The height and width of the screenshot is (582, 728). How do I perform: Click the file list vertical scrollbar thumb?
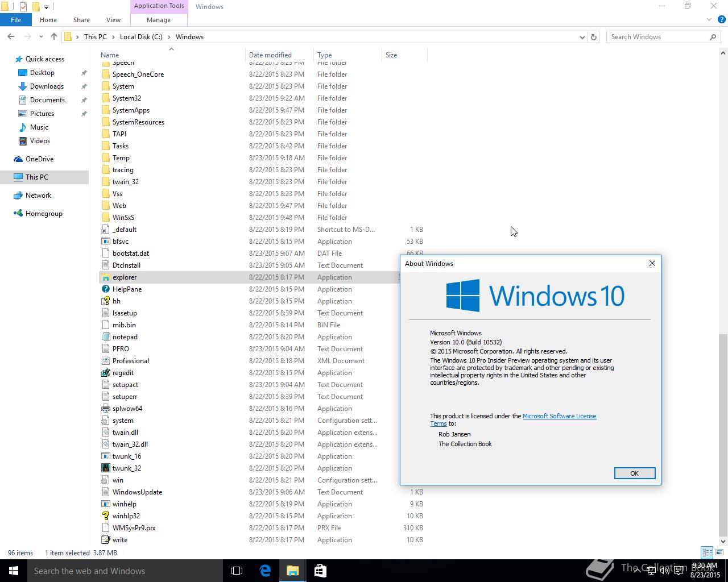point(723,435)
